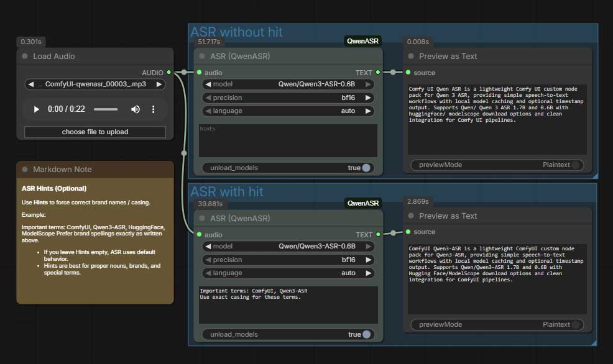Click audio input connector on top ASR node
This screenshot has width=613, height=364.
click(x=200, y=72)
